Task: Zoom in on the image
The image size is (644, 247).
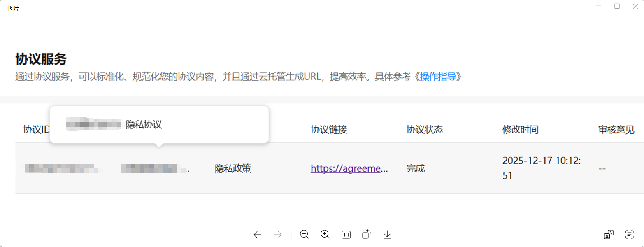Action: click(325, 234)
